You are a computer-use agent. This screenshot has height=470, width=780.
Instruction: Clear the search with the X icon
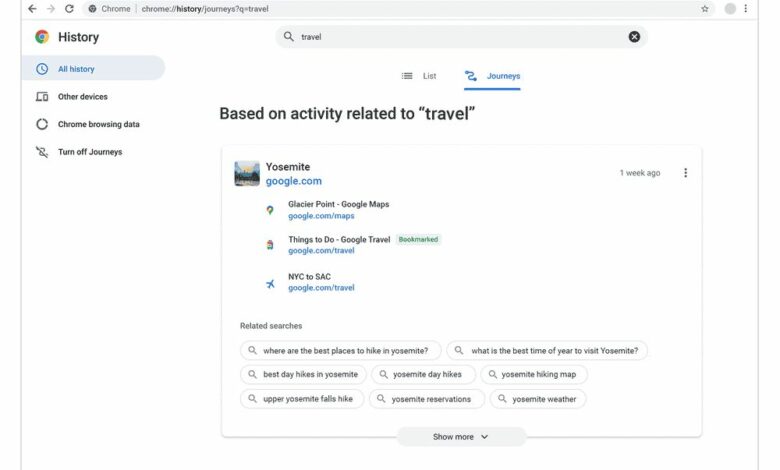(x=634, y=37)
